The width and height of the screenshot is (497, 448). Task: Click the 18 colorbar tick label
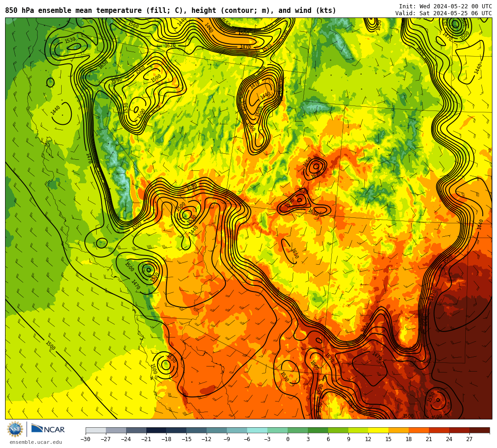[x=409, y=439]
